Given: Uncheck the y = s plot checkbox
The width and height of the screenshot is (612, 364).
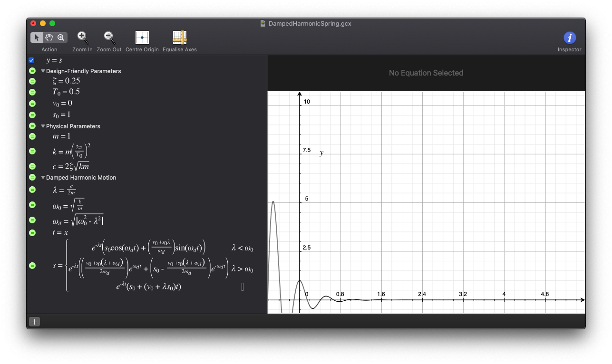Looking at the screenshot, I should (x=31, y=60).
